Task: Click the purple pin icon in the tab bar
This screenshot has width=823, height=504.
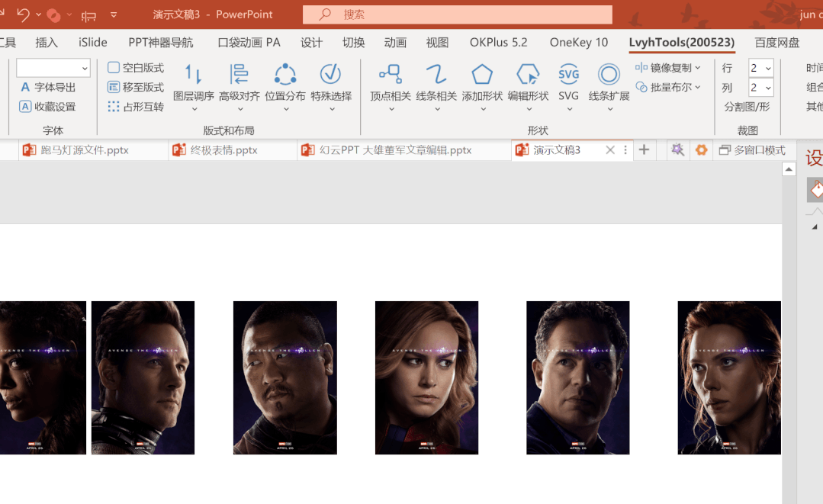Action: pos(677,150)
